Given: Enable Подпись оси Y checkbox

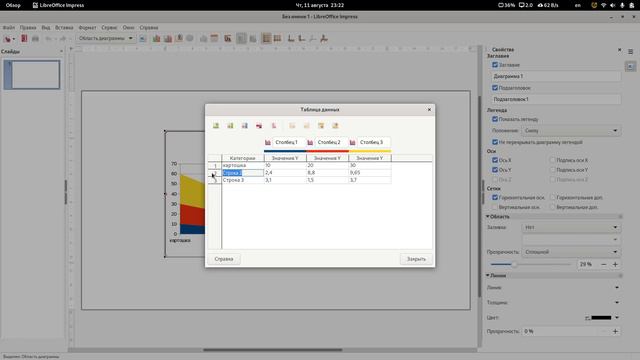Looking at the screenshot, I should 553,170.
